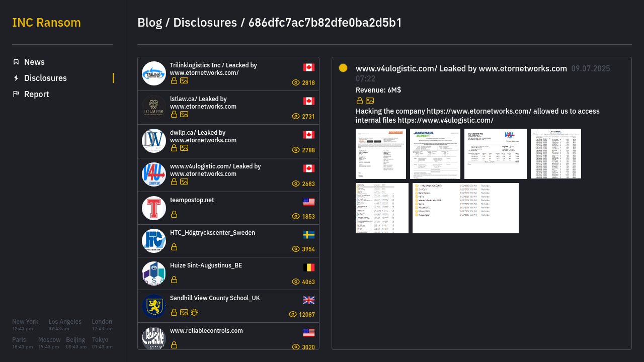Click the image icon on lstlaw.ca entry

(x=184, y=114)
